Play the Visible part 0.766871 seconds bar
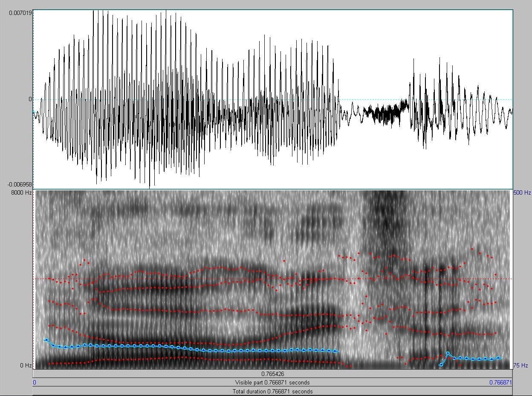This screenshot has width=532, height=396. pos(272,382)
